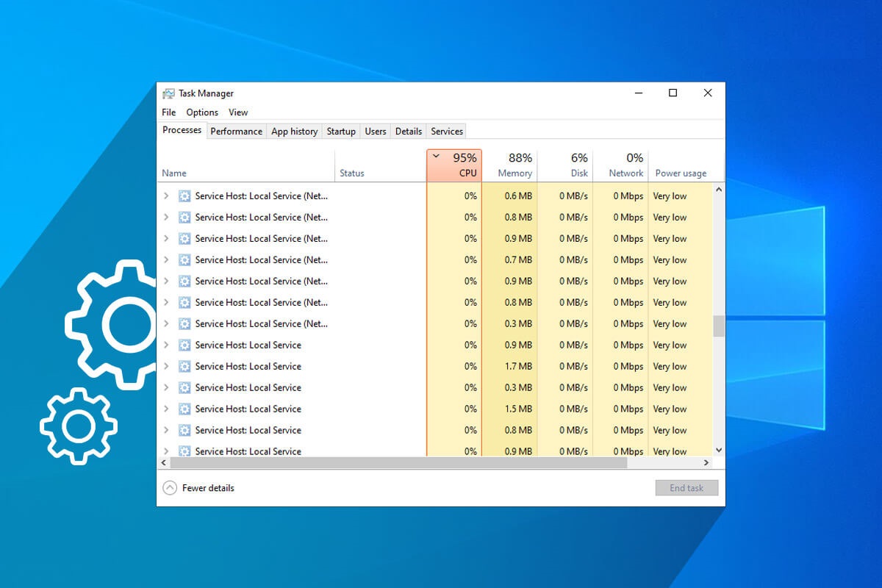Sort by the 95% CPU column header

[454, 165]
